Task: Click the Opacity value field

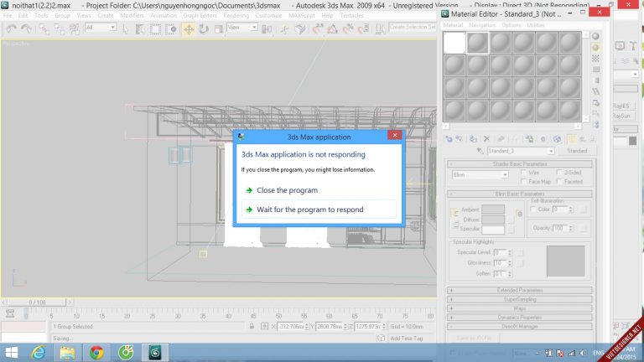Action: [x=560, y=228]
